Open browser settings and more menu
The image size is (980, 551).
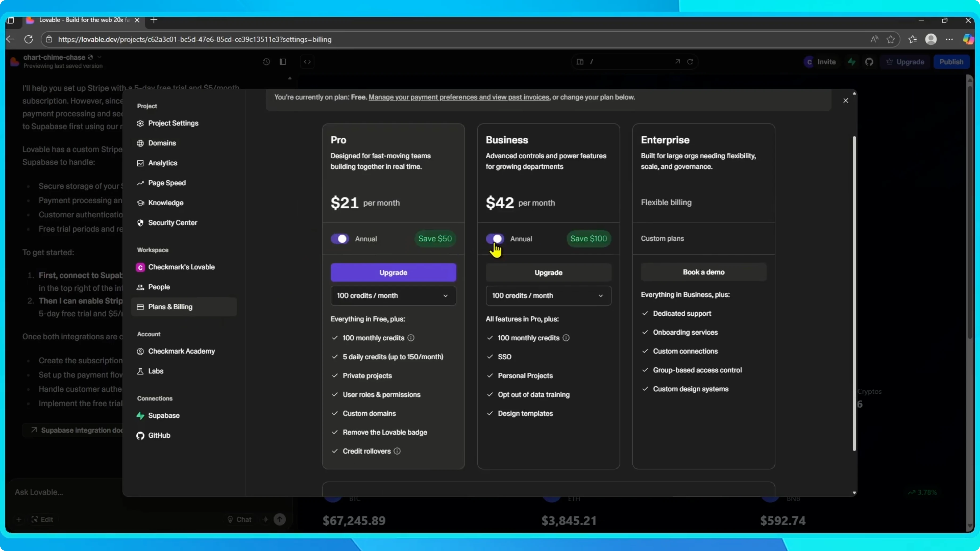tap(950, 39)
